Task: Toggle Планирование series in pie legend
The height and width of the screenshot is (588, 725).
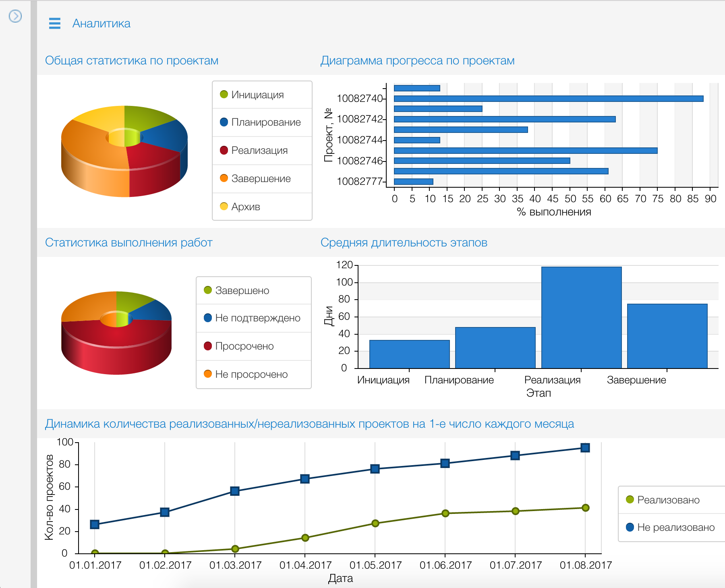Action: [265, 122]
